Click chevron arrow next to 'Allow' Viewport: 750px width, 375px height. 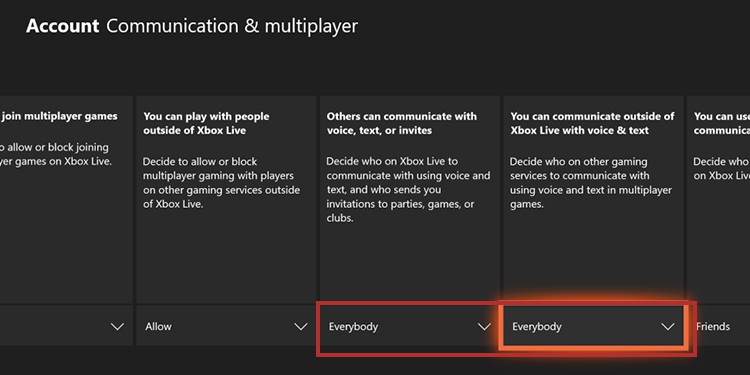pyautogui.click(x=300, y=327)
